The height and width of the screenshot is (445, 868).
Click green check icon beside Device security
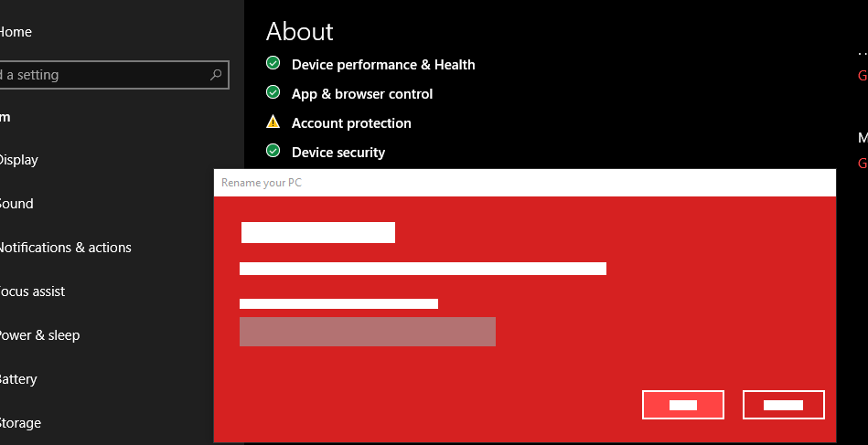click(273, 151)
